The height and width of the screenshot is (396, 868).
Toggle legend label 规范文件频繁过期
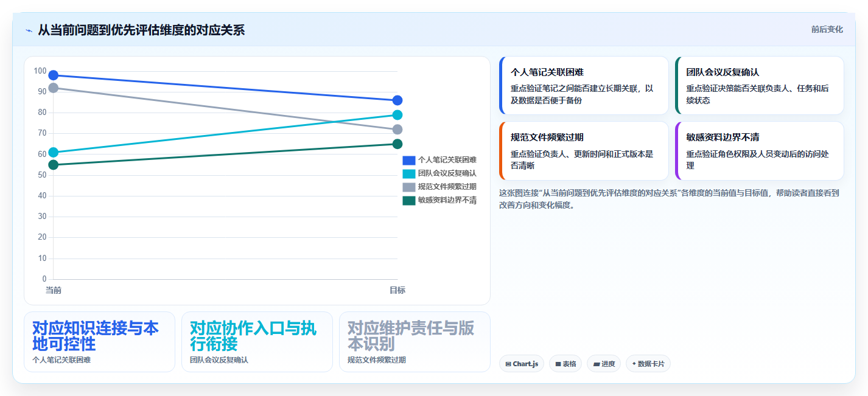point(447,187)
